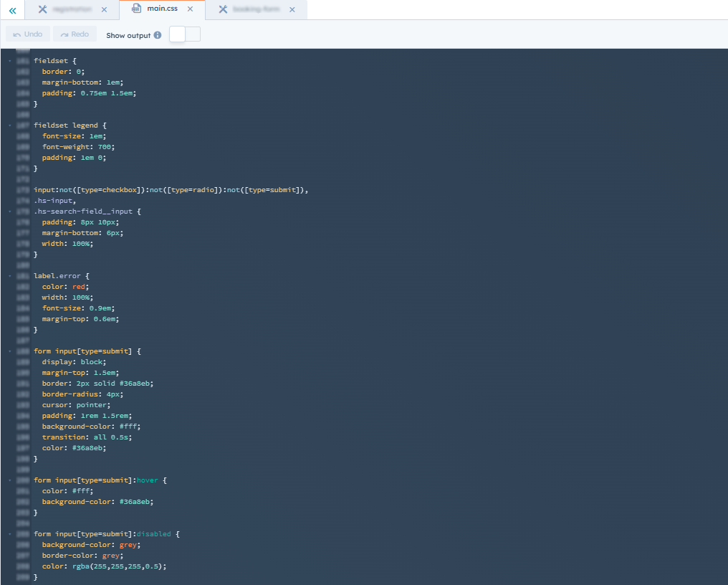Viewport: 728px width, 585px height.
Task: Collapse the sidebar with double chevron icon
Action: tap(12, 10)
